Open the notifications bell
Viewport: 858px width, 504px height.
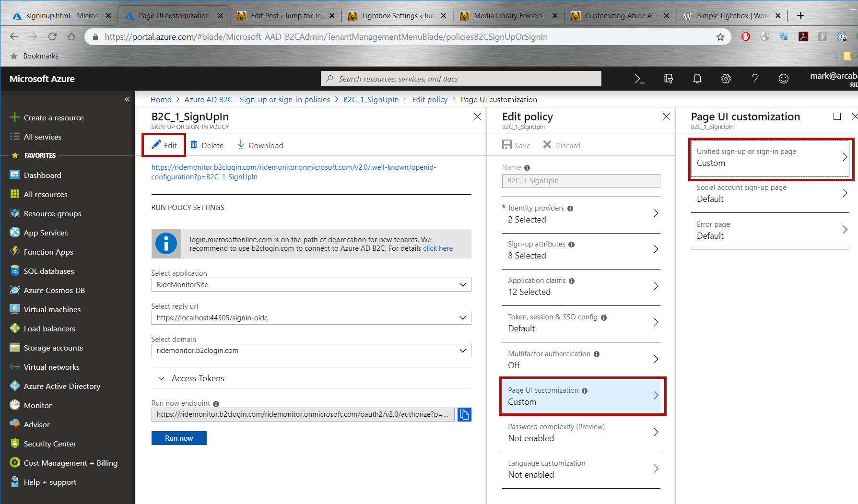pos(697,79)
